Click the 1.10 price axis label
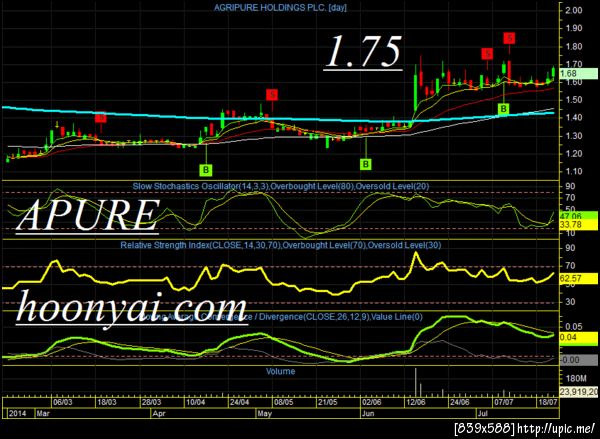Viewport: 600px width, 439px height. pos(573,171)
